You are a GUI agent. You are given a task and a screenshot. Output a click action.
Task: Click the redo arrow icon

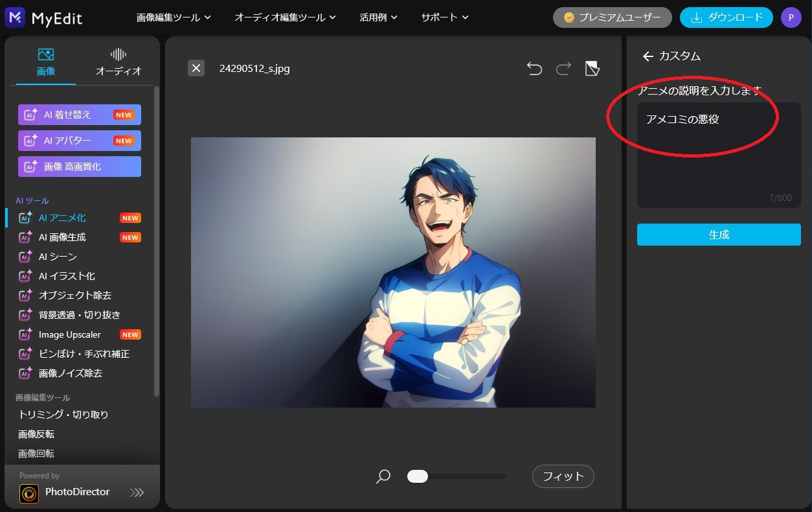(x=563, y=69)
